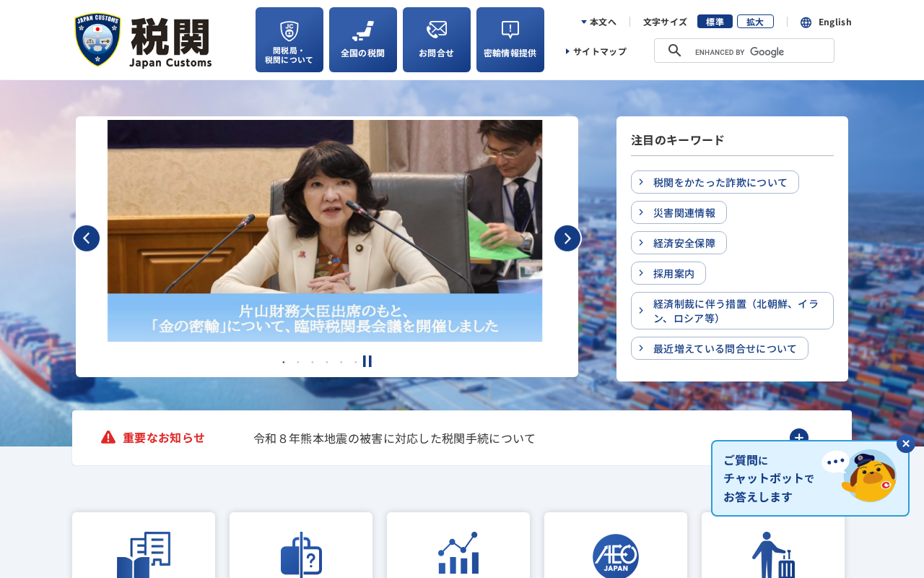Open the お問合せ contact icon tile
This screenshot has width=924, height=578.
tap(437, 40)
